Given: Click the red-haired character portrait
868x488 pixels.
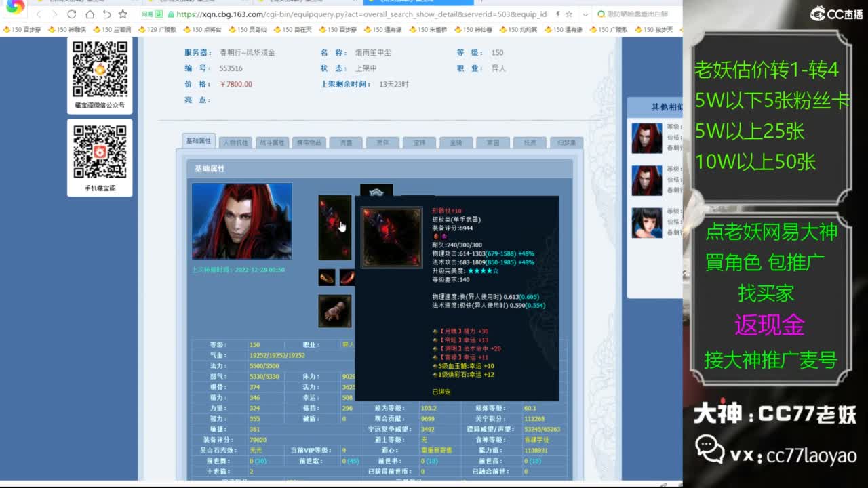Looking at the screenshot, I should click(x=242, y=221).
